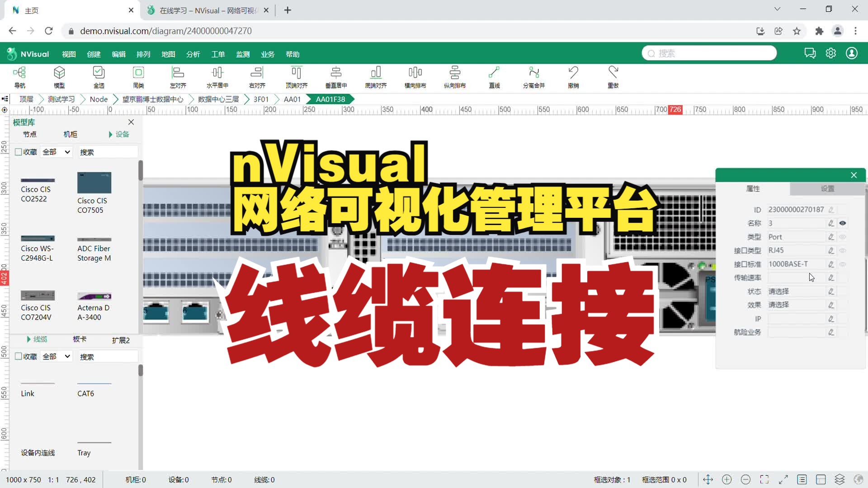Open the 创建 menu
The width and height of the screenshot is (868, 488).
[x=94, y=54]
